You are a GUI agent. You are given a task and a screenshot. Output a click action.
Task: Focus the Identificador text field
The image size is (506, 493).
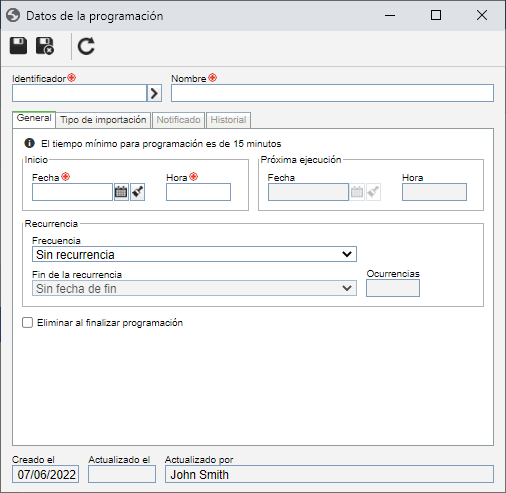point(79,93)
